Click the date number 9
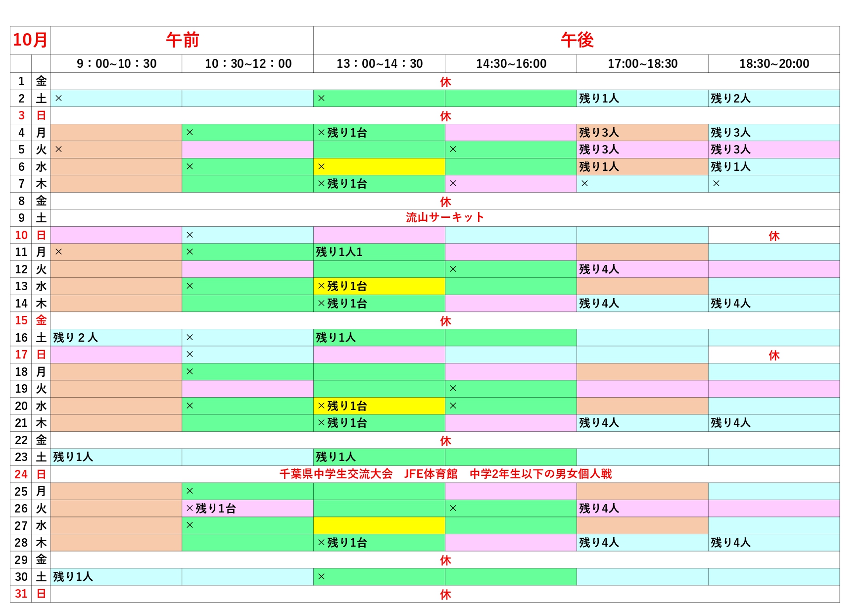Screen dimensions: 868x614 [21, 218]
